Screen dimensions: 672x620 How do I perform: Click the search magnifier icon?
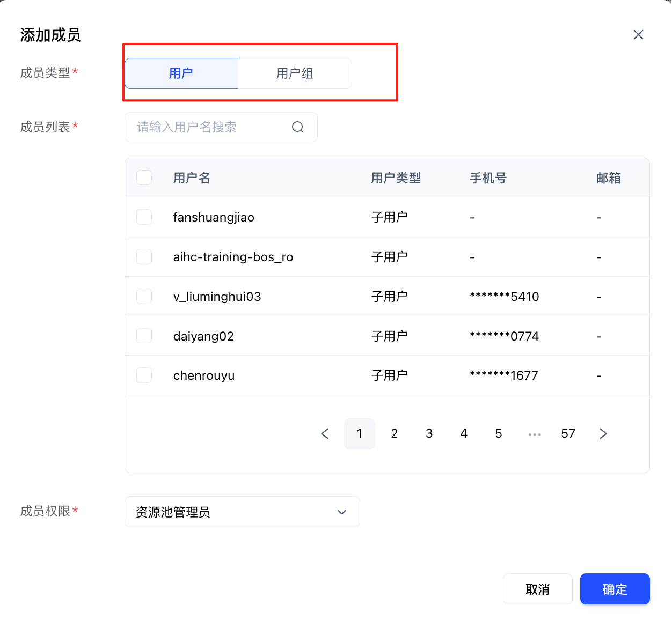click(298, 127)
